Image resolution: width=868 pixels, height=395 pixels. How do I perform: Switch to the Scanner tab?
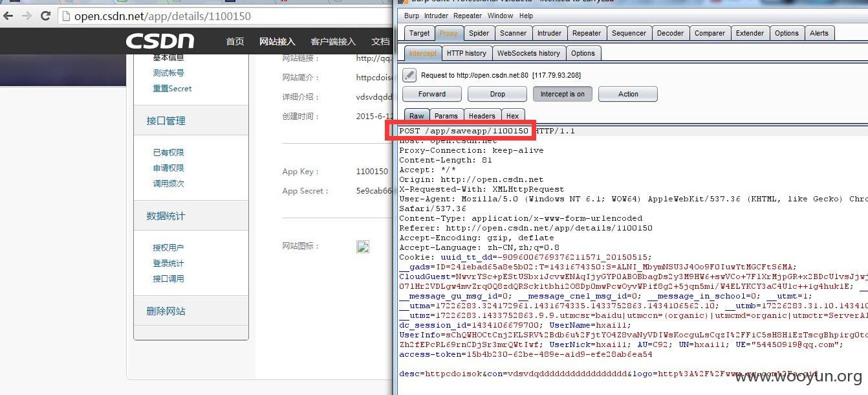(514, 33)
